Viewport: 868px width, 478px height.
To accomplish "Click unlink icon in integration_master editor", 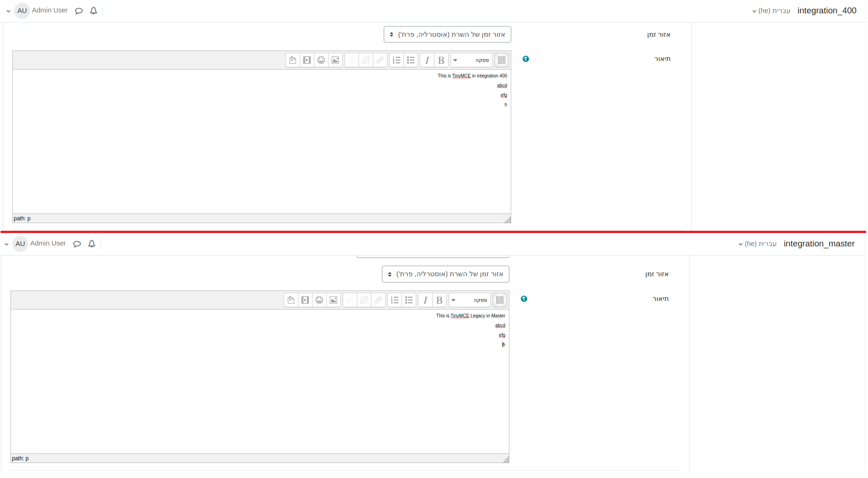I will click(364, 300).
